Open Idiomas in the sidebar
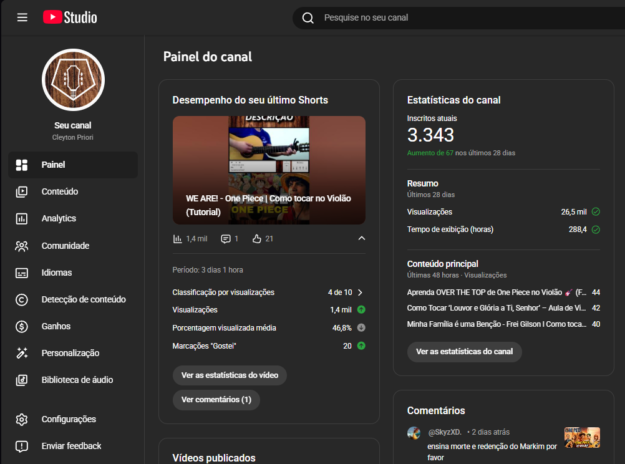625x464 pixels. click(73, 273)
